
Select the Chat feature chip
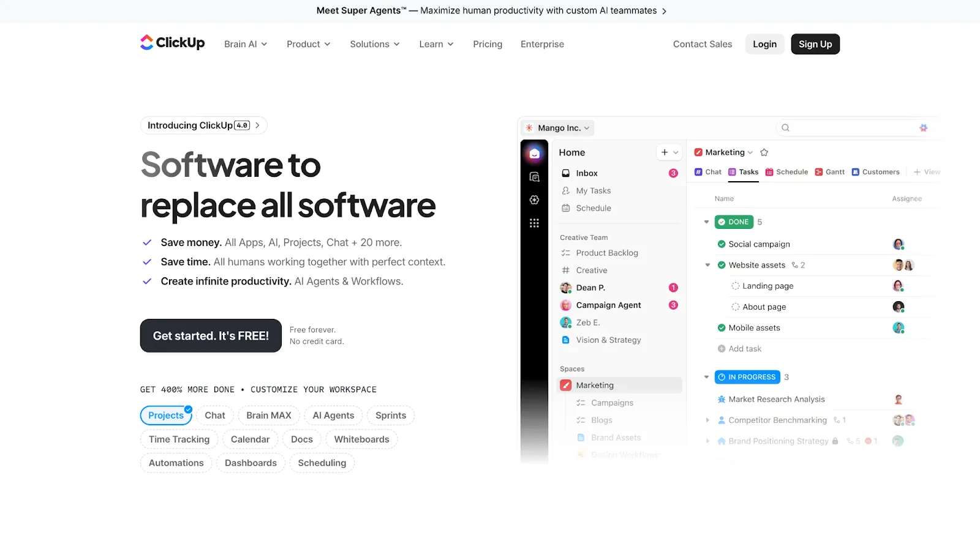[x=215, y=416]
